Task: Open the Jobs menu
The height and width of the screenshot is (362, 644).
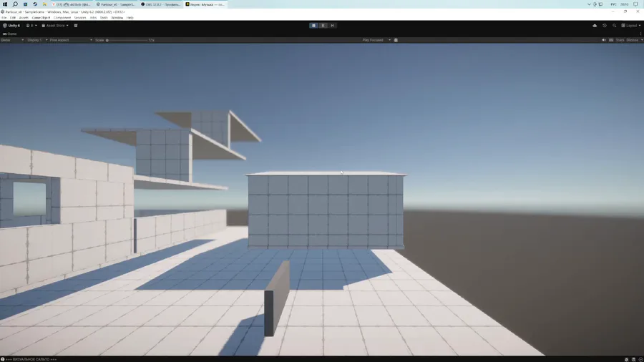Action: coord(93,18)
